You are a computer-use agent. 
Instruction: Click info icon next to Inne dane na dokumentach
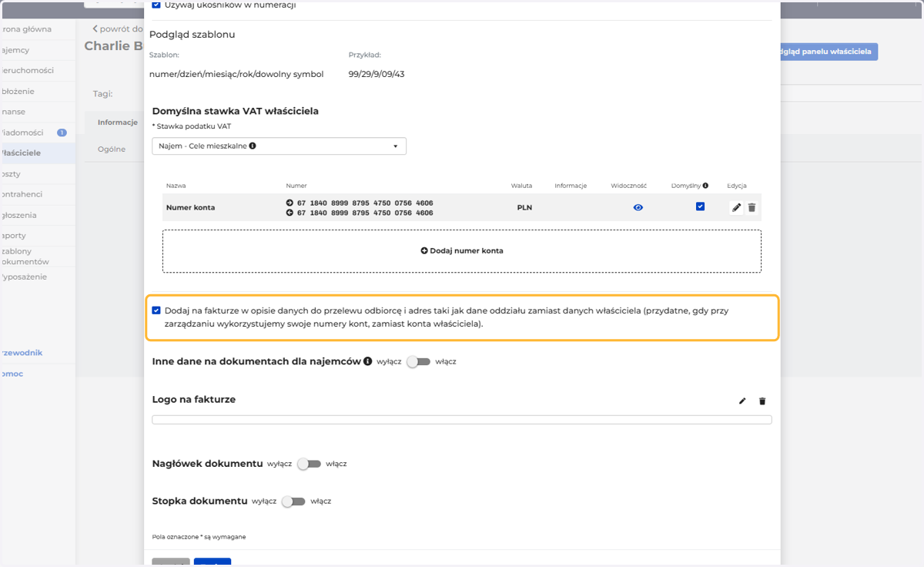click(x=368, y=361)
